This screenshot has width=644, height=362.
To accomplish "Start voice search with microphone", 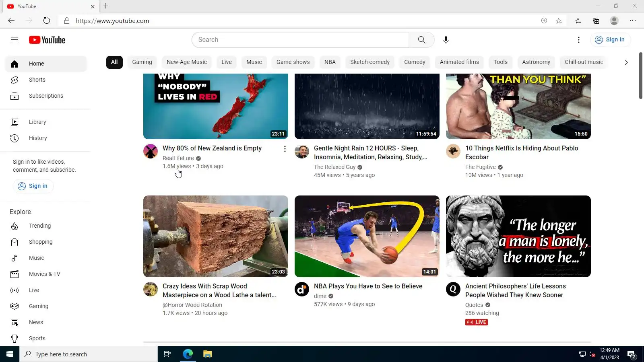I will coord(446,40).
